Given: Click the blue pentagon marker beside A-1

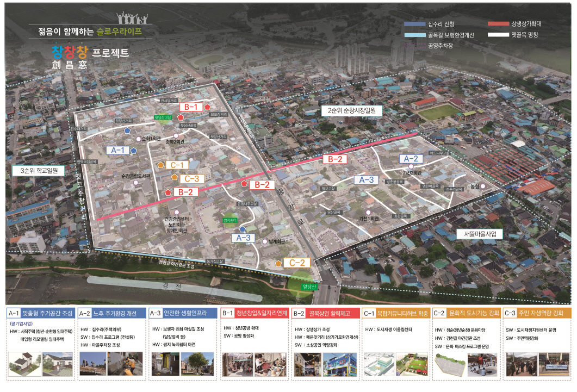Looking at the screenshot, I should point(133,151).
